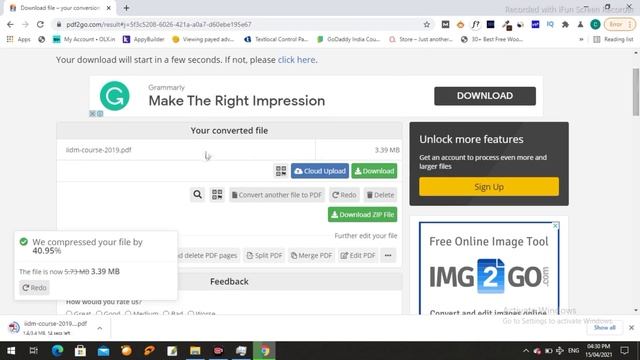Open the three-dots more edit options

[x=388, y=256]
